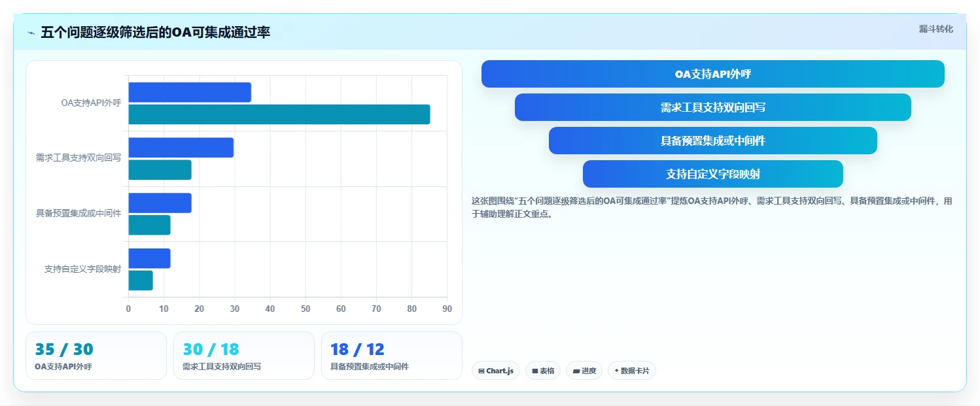Select the 具备预置集成或中间件 funnel stage

tap(712, 141)
